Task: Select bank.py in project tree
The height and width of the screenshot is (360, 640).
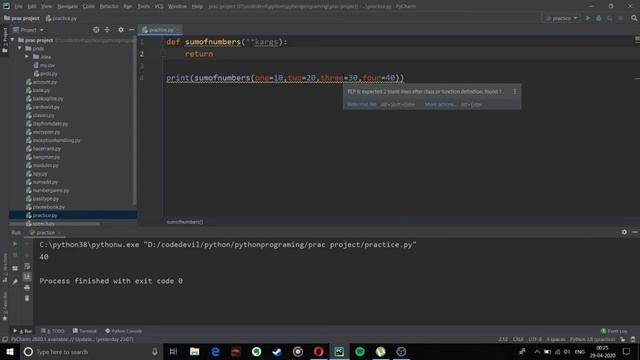Action: click(x=38, y=90)
